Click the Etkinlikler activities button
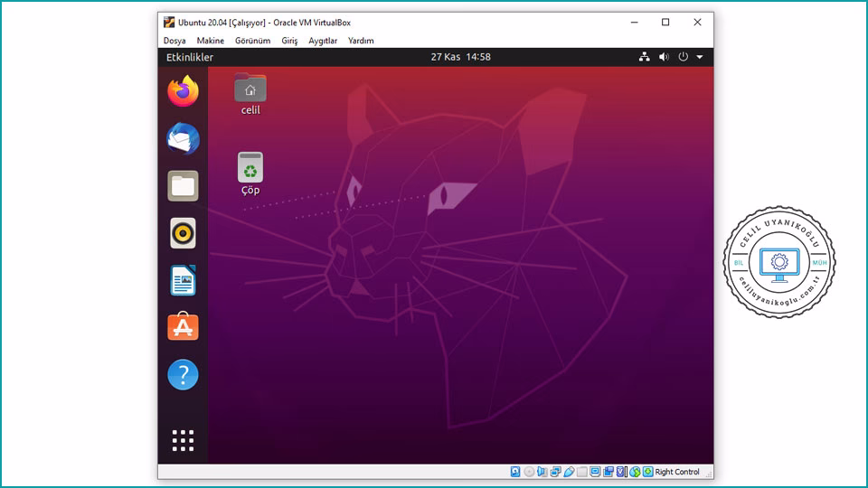This screenshot has height=488, width=868. 190,57
